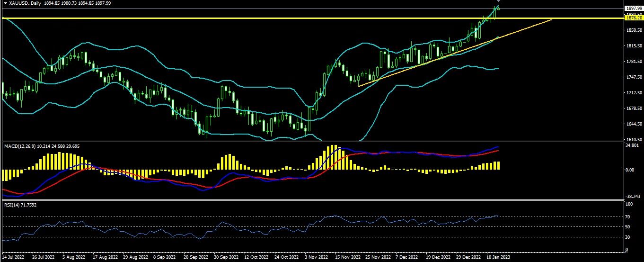This screenshot has width=644, height=262.
Task: Click the RSI 70 level label
Action: click(x=628, y=217)
